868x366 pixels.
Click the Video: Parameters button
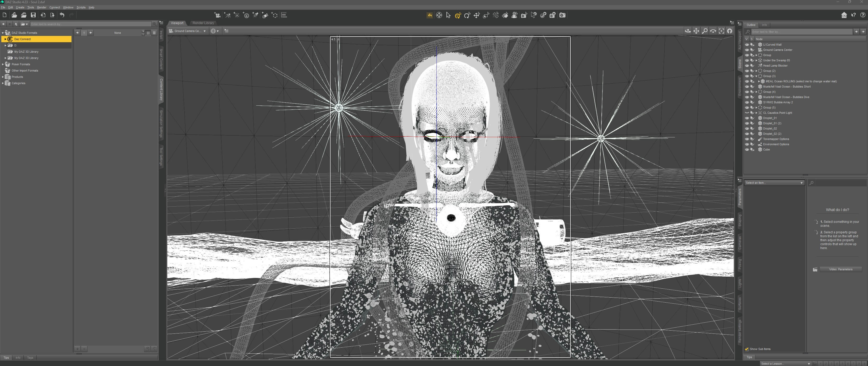point(840,269)
